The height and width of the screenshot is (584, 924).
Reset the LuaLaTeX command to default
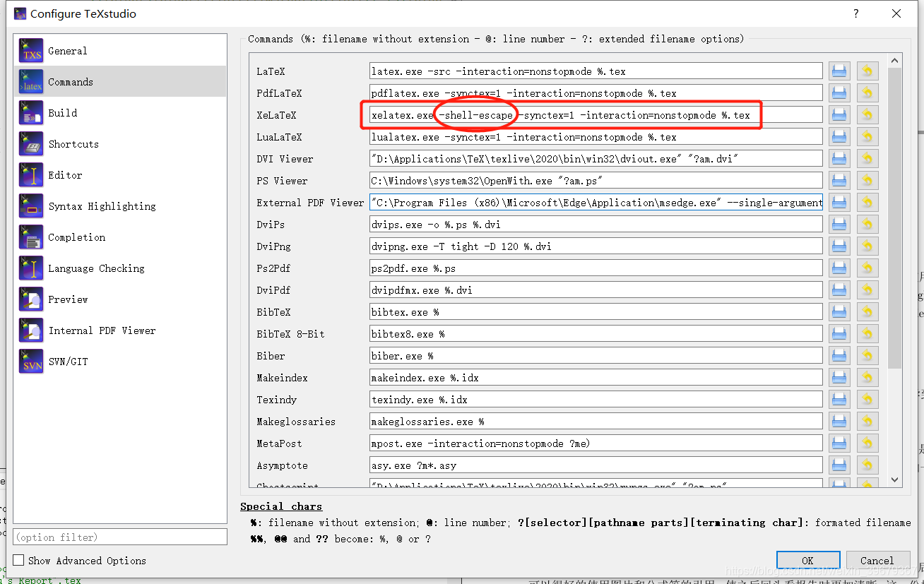867,136
